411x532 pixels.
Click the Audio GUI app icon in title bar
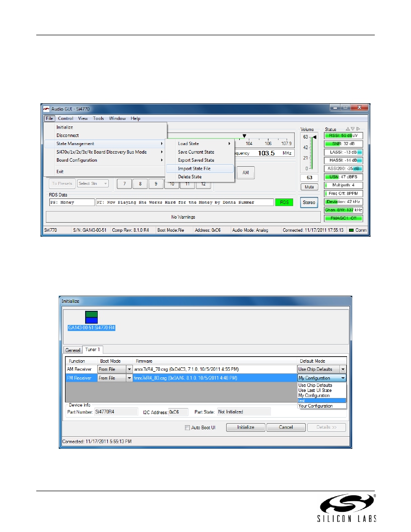(x=46, y=109)
